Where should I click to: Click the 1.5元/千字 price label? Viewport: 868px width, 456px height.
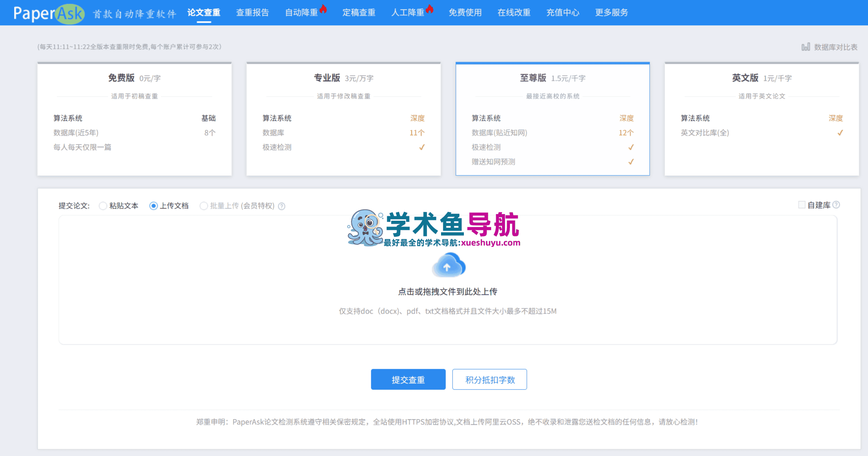point(568,78)
